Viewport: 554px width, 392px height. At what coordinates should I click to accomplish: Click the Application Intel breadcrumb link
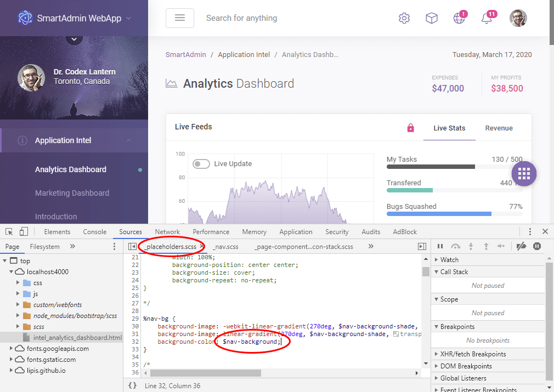(x=244, y=54)
